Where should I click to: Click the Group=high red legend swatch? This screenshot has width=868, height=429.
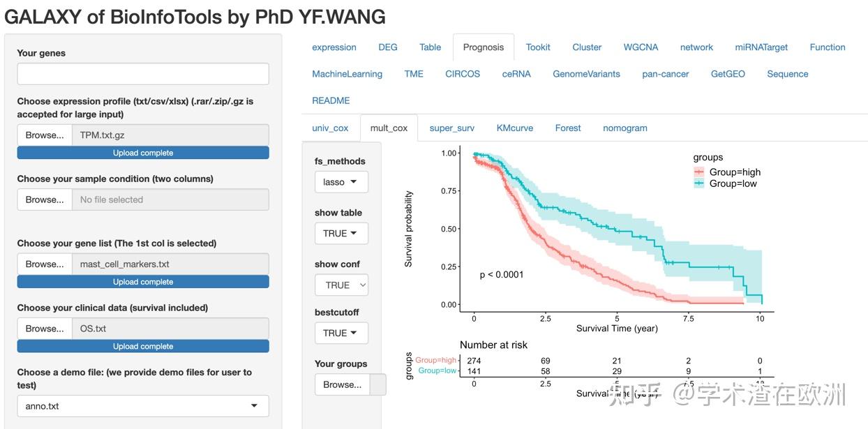point(700,172)
